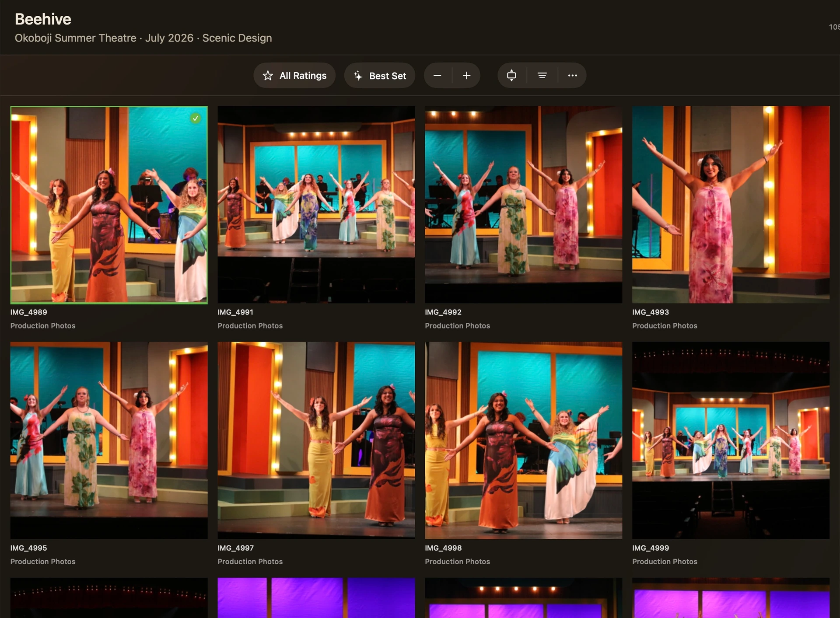Image resolution: width=840 pixels, height=618 pixels.
Task: Click the sparkle icon on Best Set
Action: click(358, 76)
